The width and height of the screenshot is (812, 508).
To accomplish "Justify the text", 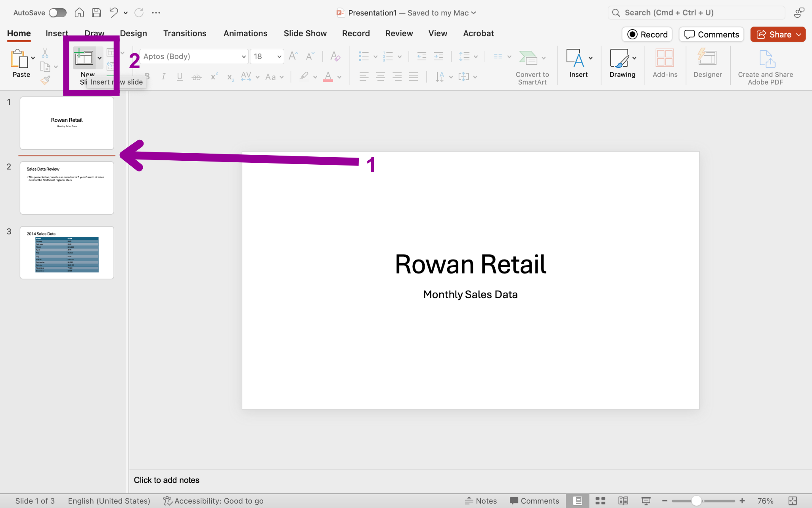I will 414,76.
